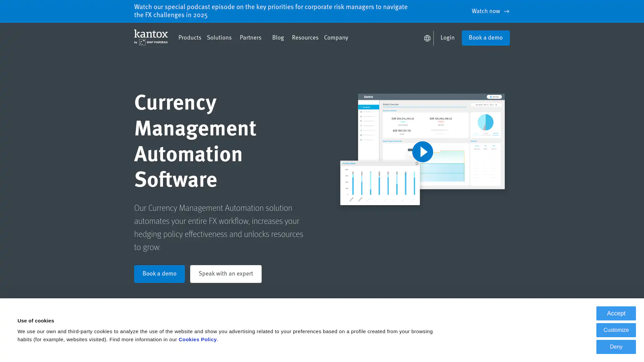Open the globe language selector

point(427,38)
